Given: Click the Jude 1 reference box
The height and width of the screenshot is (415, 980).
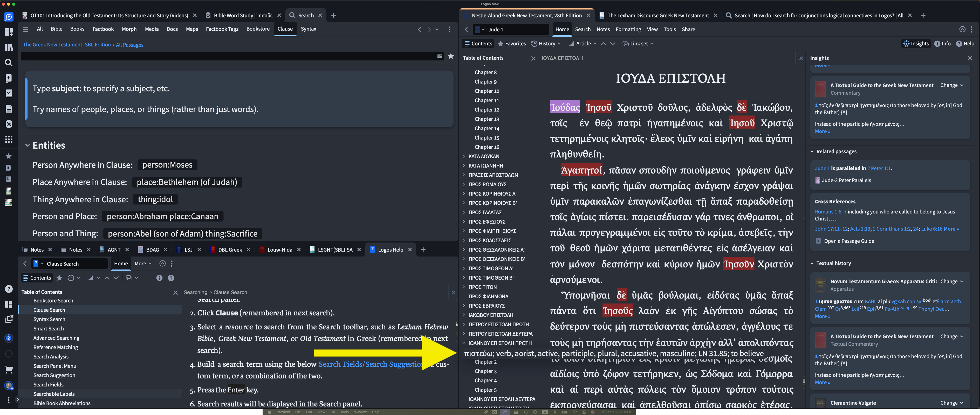Looking at the screenshot, I should tap(511, 29).
